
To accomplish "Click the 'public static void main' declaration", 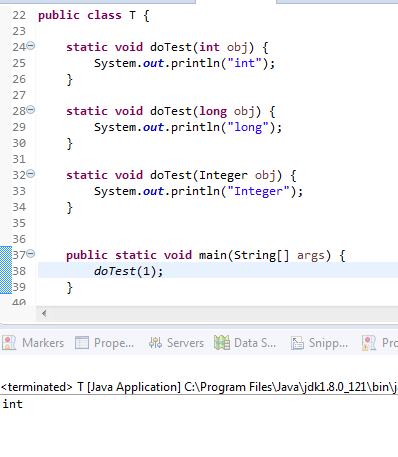I will pyautogui.click(x=205, y=255).
